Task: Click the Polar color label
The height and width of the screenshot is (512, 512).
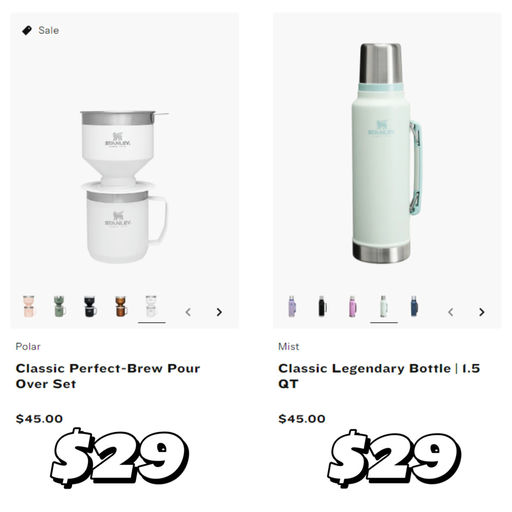Action: pyautogui.click(x=28, y=347)
